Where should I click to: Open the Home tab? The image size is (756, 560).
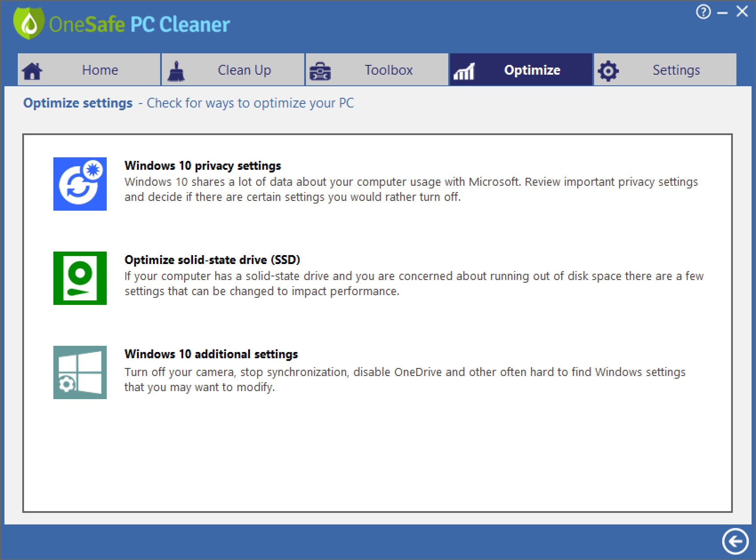pyautogui.click(x=89, y=69)
